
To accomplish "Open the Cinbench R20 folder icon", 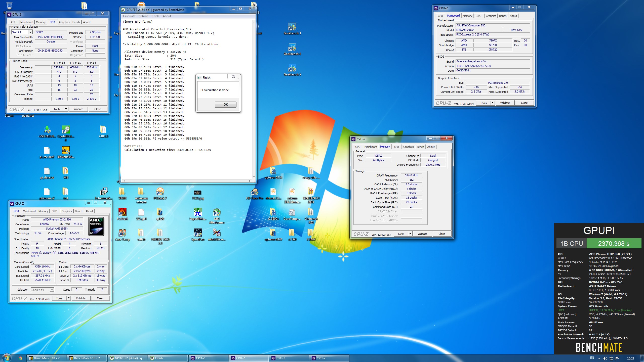I will (311, 216).
